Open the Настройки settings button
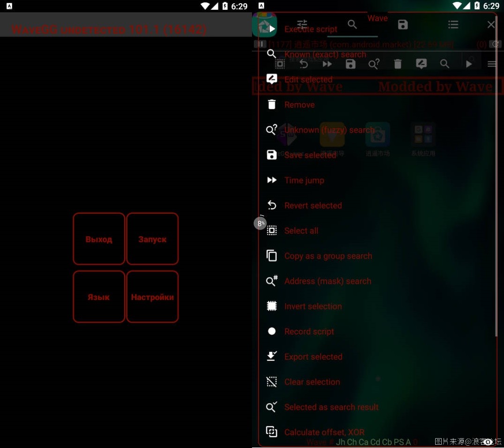Image resolution: width=504 pixels, height=448 pixels. 152,297
